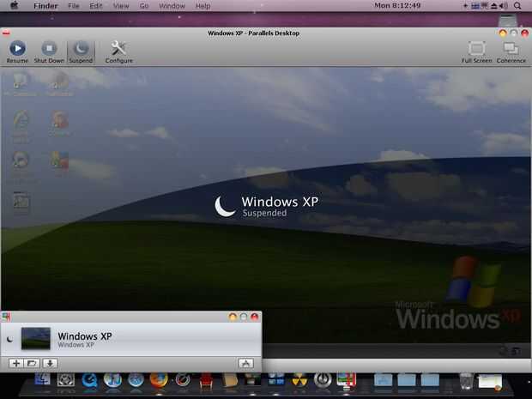532x399 pixels.
Task: Click the eject menu bar icon
Action: 494,6
